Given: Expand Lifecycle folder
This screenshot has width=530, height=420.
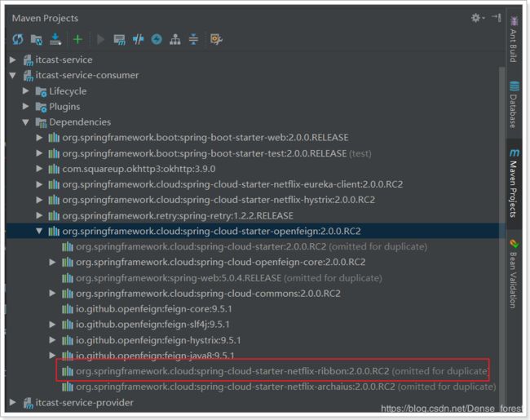Looking at the screenshot, I should click(x=26, y=91).
